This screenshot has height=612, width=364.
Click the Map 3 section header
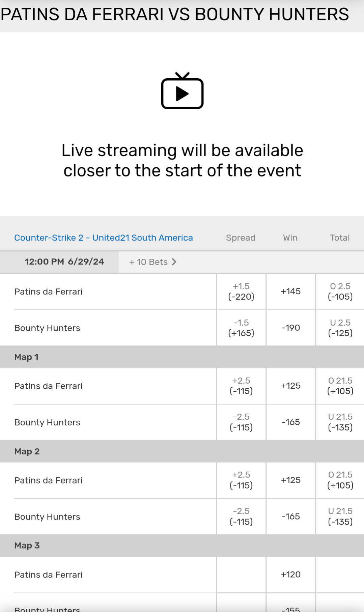click(27, 546)
